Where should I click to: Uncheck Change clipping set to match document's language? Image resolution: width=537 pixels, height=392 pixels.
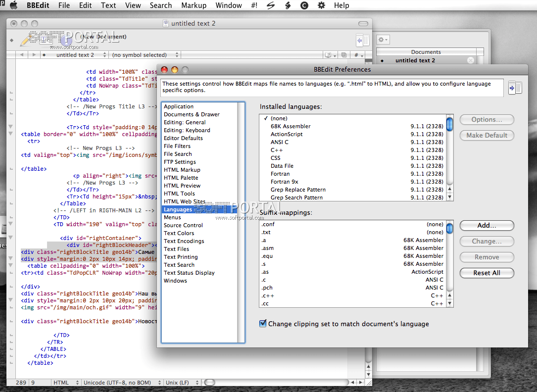pyautogui.click(x=263, y=324)
